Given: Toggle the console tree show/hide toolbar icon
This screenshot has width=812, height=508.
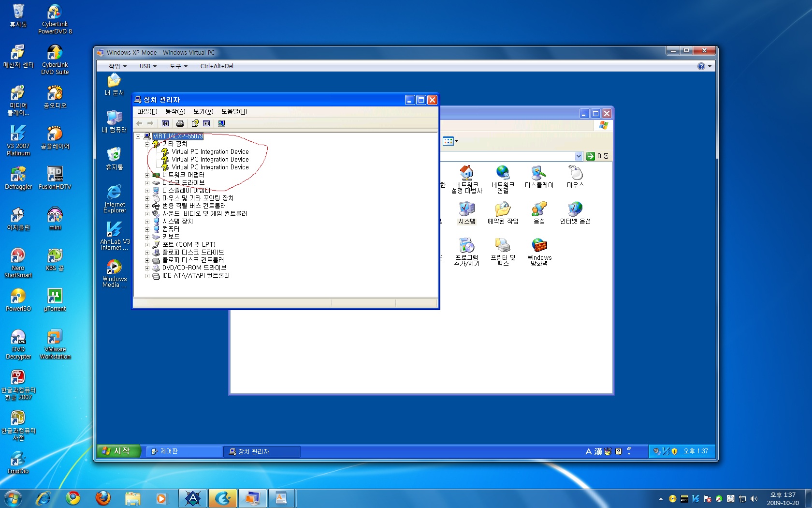Looking at the screenshot, I should point(165,123).
